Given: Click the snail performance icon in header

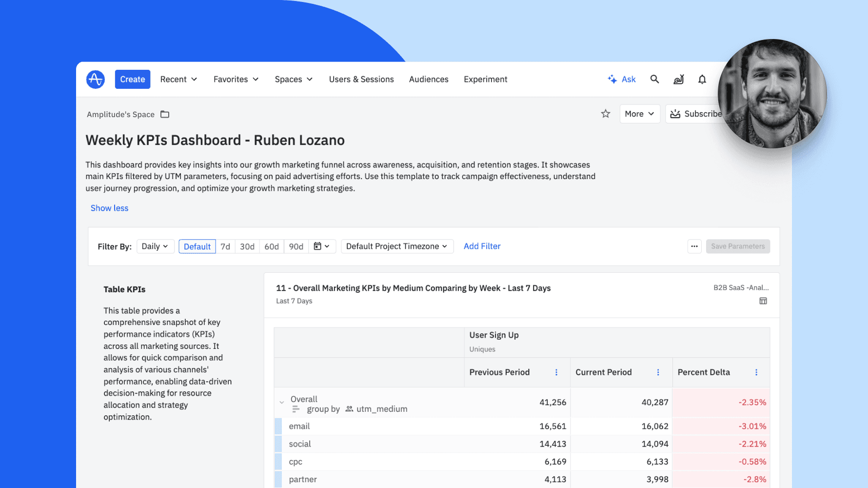Looking at the screenshot, I should point(678,79).
